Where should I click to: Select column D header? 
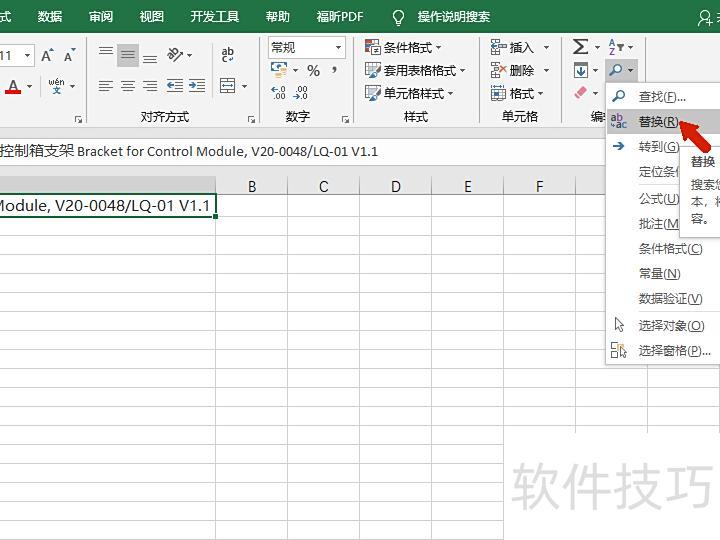click(395, 186)
